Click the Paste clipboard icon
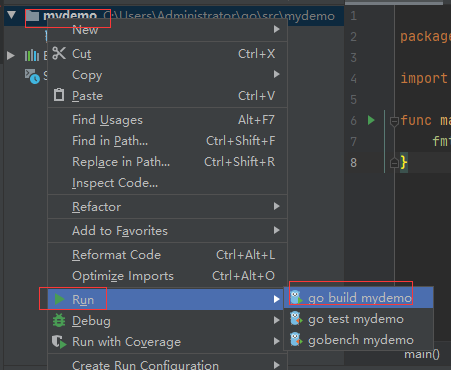451x370 pixels. coord(59,95)
